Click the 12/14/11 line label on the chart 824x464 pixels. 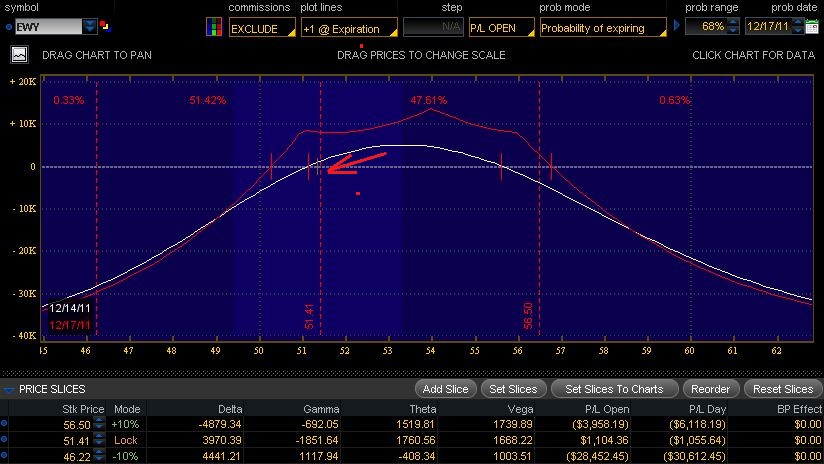pos(70,308)
